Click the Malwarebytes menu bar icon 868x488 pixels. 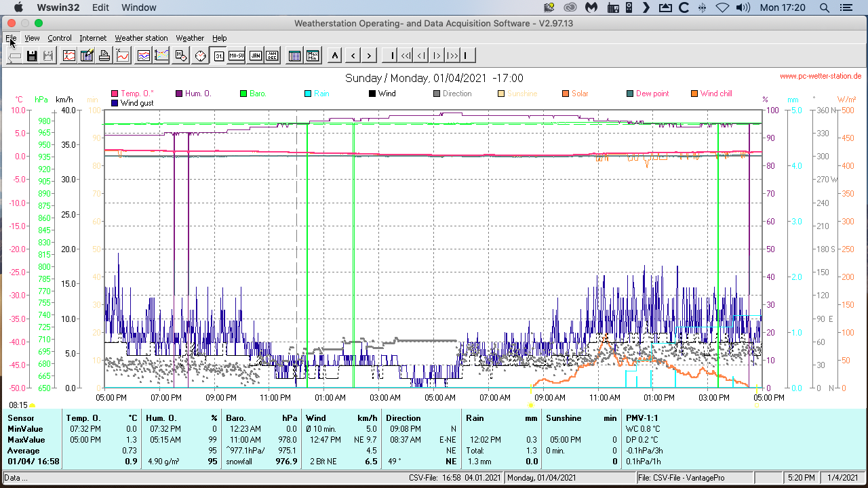591,7
